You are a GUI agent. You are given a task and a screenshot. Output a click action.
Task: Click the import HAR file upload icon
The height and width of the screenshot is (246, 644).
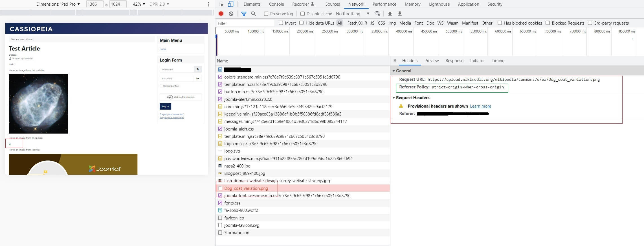[390, 14]
